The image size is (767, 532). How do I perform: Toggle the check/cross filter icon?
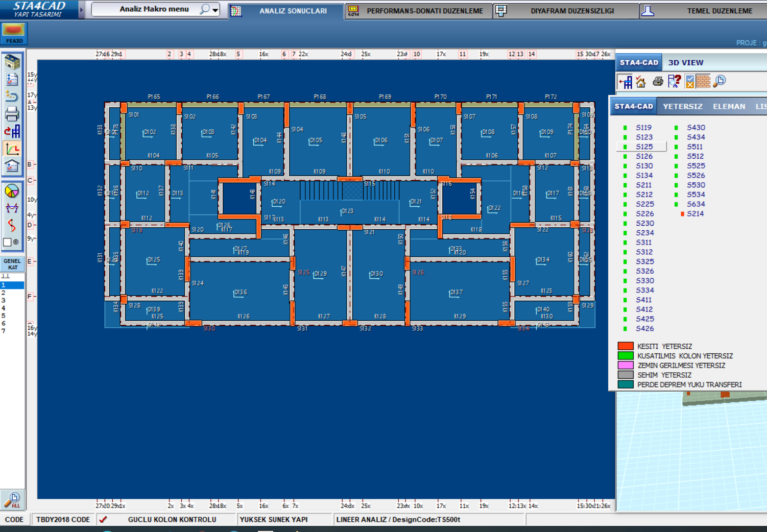pyautogui.click(x=689, y=82)
